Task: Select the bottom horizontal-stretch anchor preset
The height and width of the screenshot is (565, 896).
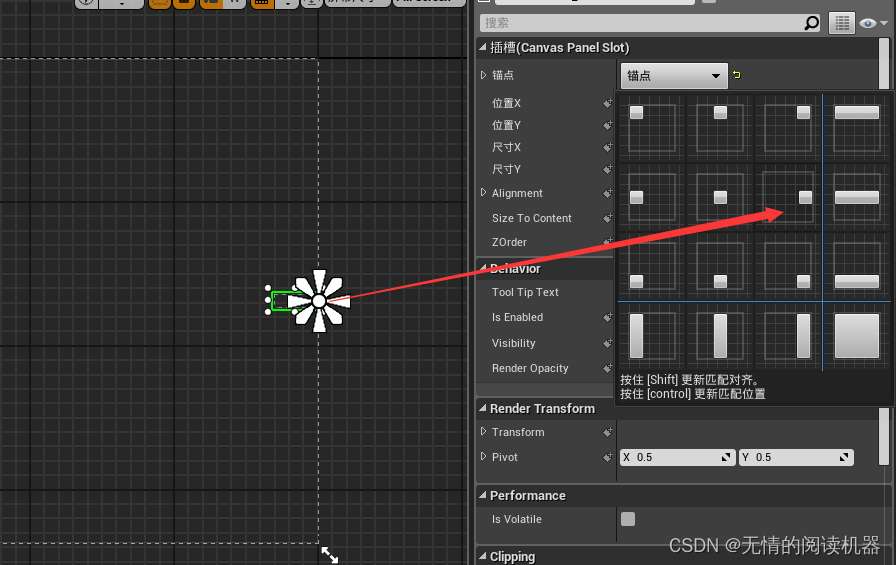Action: point(857,265)
